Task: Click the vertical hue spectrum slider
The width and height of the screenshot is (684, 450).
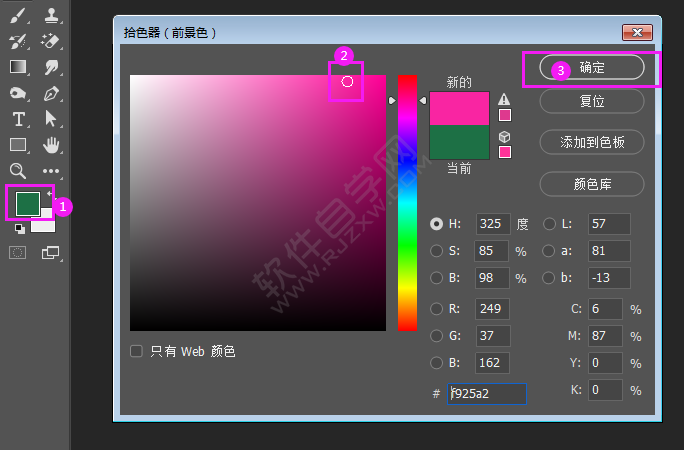Action: tap(407, 203)
